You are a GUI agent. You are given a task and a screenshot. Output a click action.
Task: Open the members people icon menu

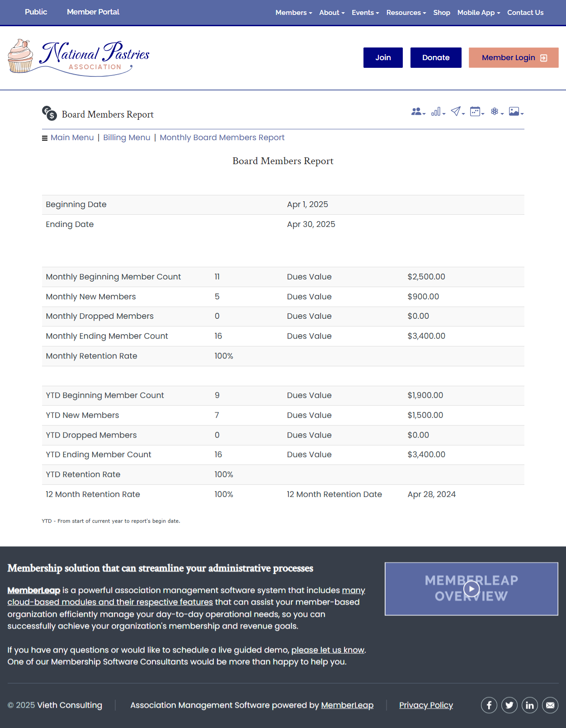pyautogui.click(x=418, y=112)
